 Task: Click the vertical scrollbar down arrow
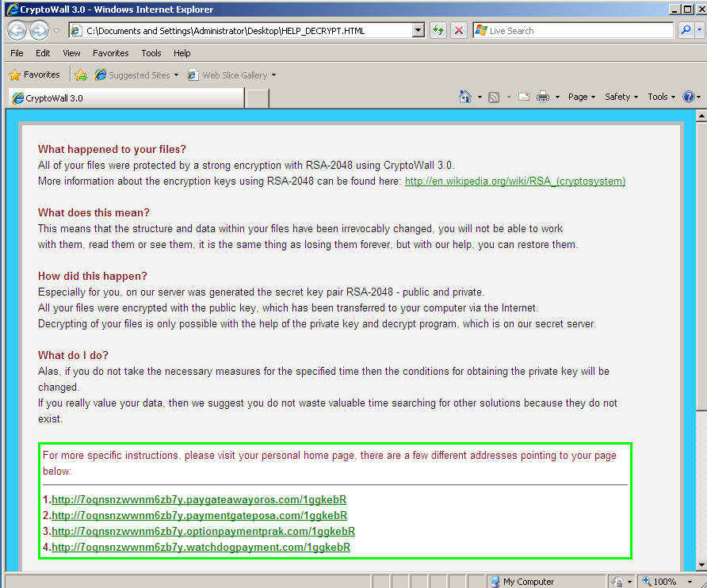pos(701,564)
